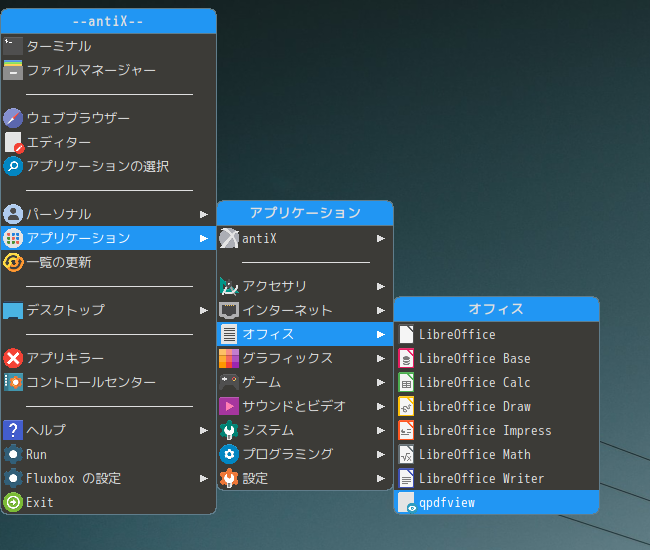The width and height of the screenshot is (650, 550).
Task: Expand Fluxbox の設定 submenu arrow
Action: coord(204,478)
